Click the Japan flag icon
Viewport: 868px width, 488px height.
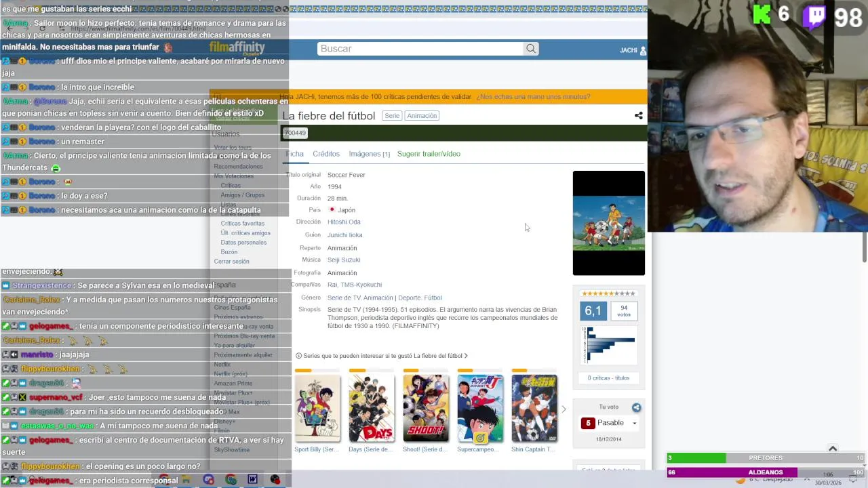[x=332, y=210]
